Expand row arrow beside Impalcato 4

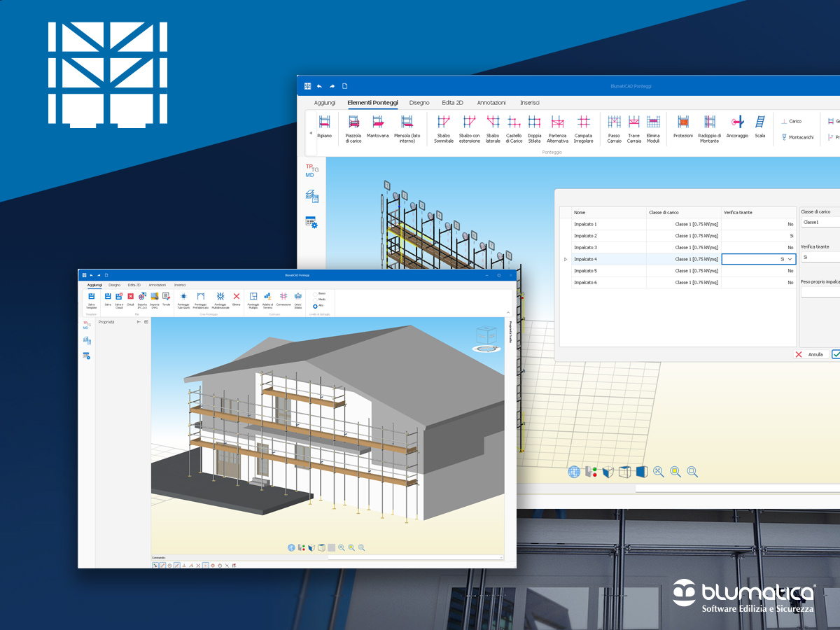565,259
